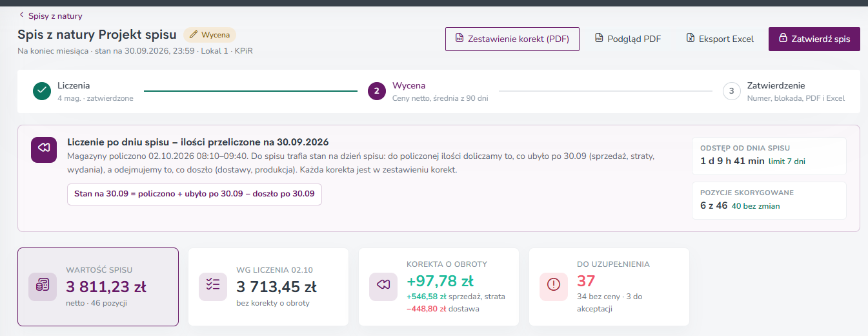Click the Wycena status badge with pencil

210,35
